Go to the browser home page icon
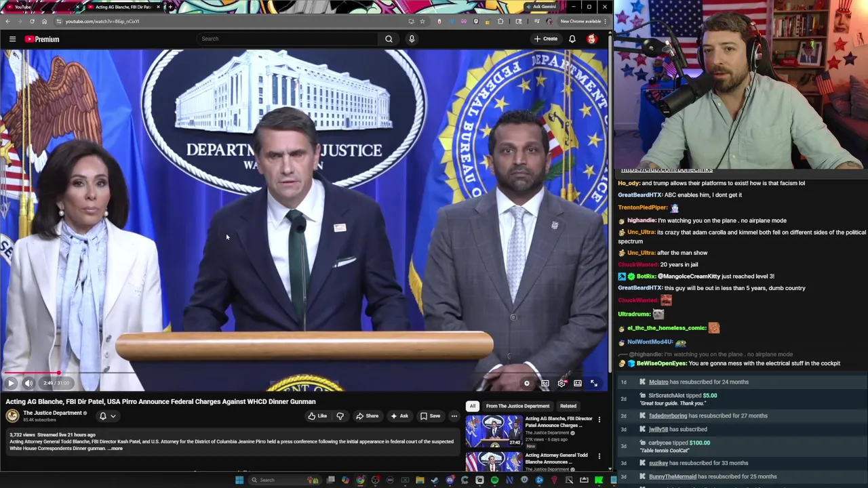This screenshot has height=488, width=868. pos(44,21)
